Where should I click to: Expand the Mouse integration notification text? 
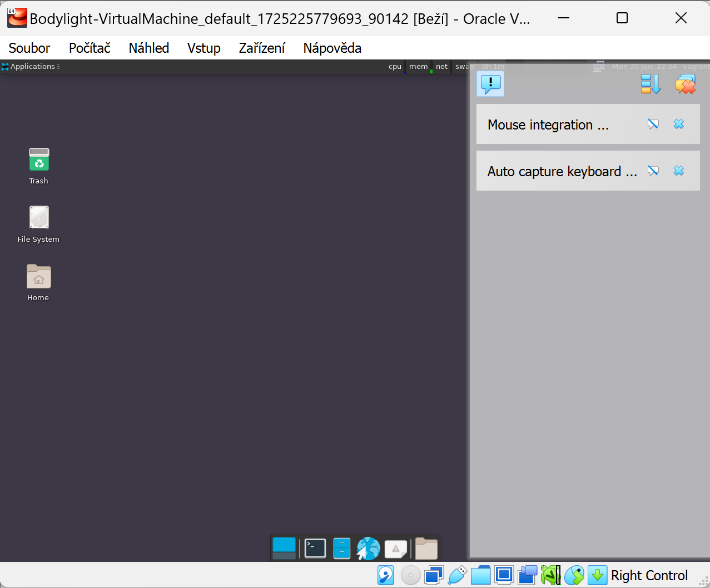click(548, 125)
